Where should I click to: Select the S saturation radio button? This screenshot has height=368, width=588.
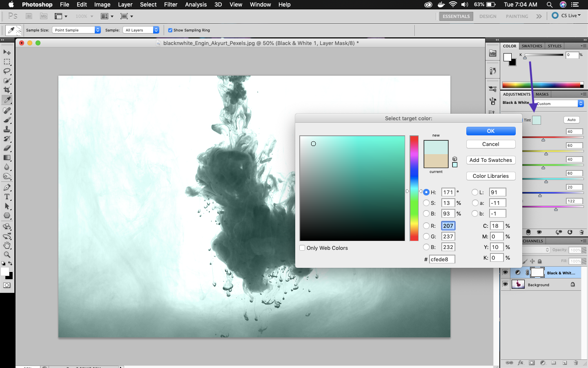point(426,203)
